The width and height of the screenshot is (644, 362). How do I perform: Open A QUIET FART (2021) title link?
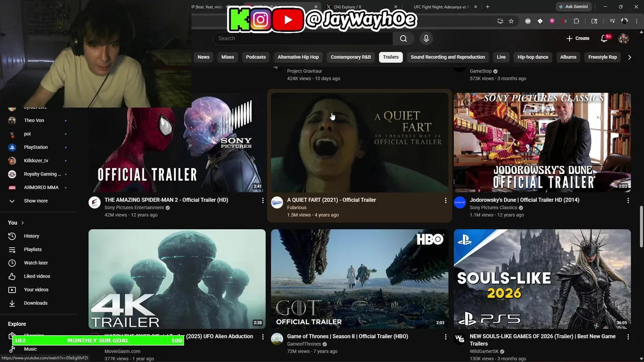332,200
